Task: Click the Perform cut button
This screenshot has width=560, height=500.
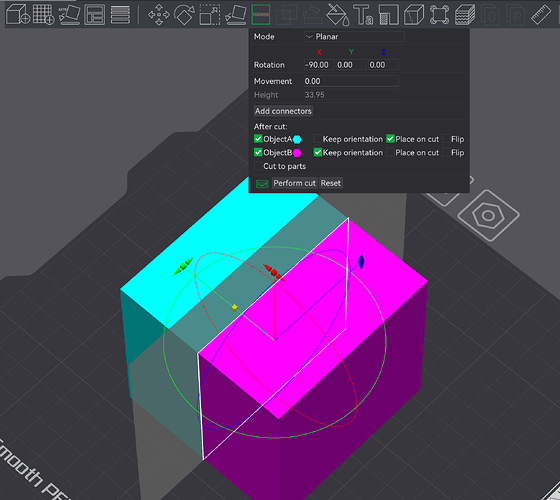Action: point(294,183)
